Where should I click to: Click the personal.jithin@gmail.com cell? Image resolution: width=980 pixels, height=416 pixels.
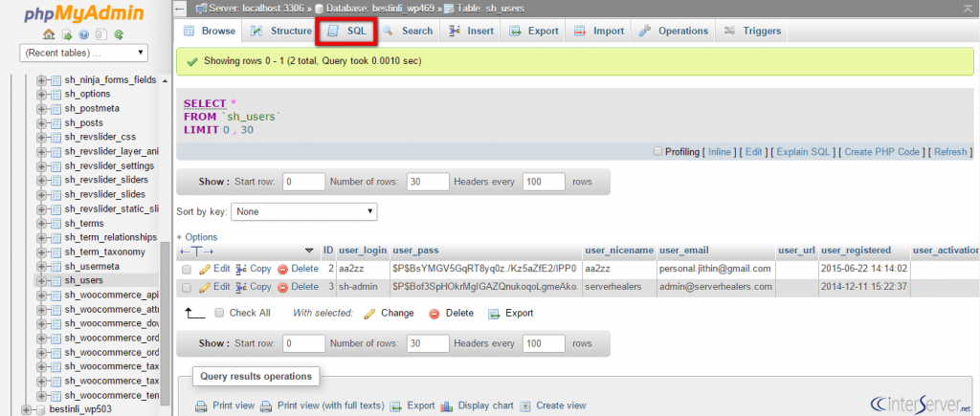click(714, 269)
